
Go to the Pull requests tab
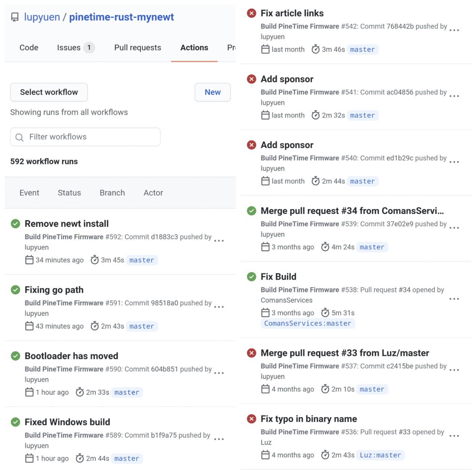pyautogui.click(x=138, y=48)
